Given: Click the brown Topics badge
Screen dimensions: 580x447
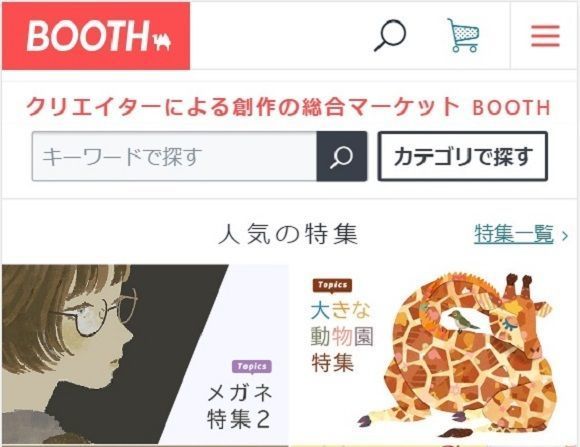Looking at the screenshot, I should click(332, 285).
